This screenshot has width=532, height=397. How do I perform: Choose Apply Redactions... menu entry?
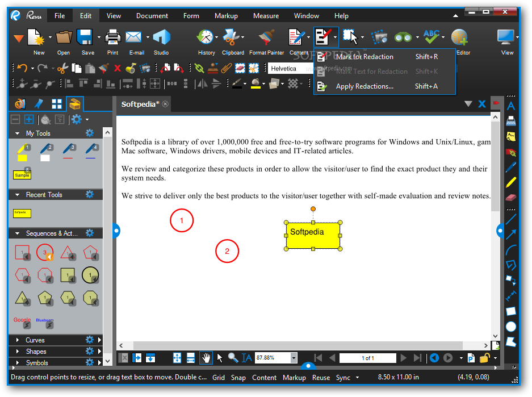pyautogui.click(x=385, y=86)
